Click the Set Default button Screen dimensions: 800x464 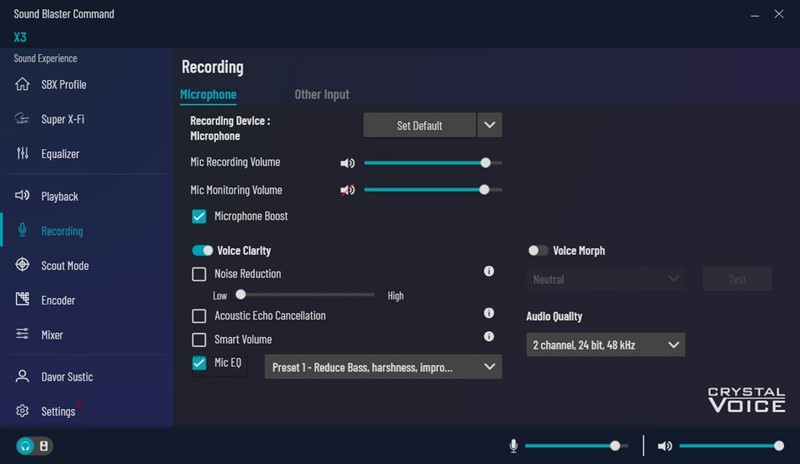[x=419, y=125]
